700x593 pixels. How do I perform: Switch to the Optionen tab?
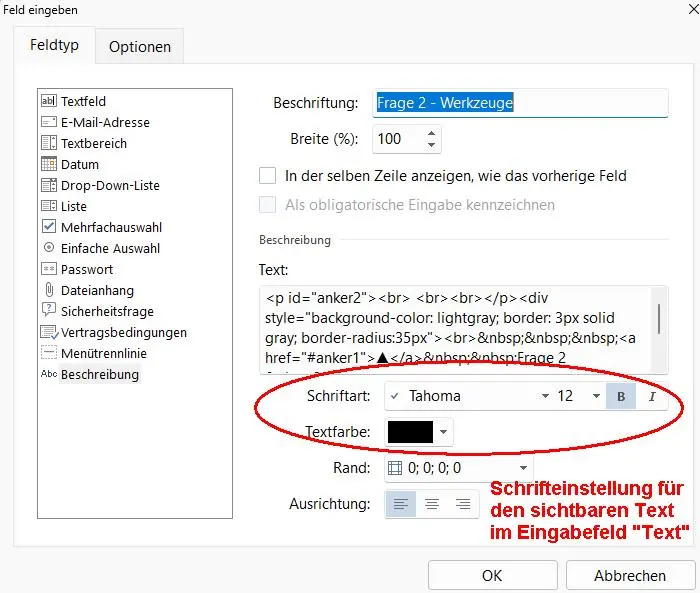point(140,46)
